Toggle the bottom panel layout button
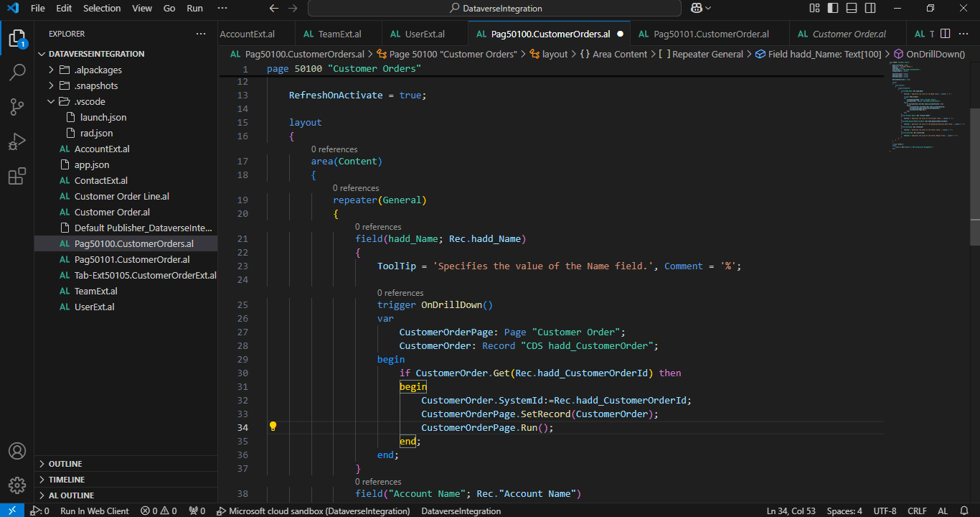This screenshot has height=517, width=980. 852,9
